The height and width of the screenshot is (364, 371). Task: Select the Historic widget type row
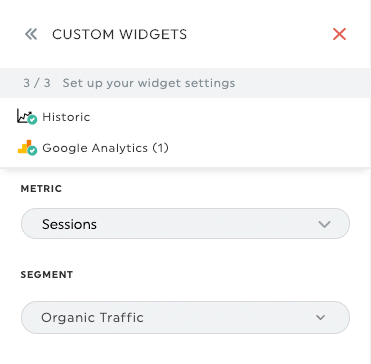coord(185,117)
